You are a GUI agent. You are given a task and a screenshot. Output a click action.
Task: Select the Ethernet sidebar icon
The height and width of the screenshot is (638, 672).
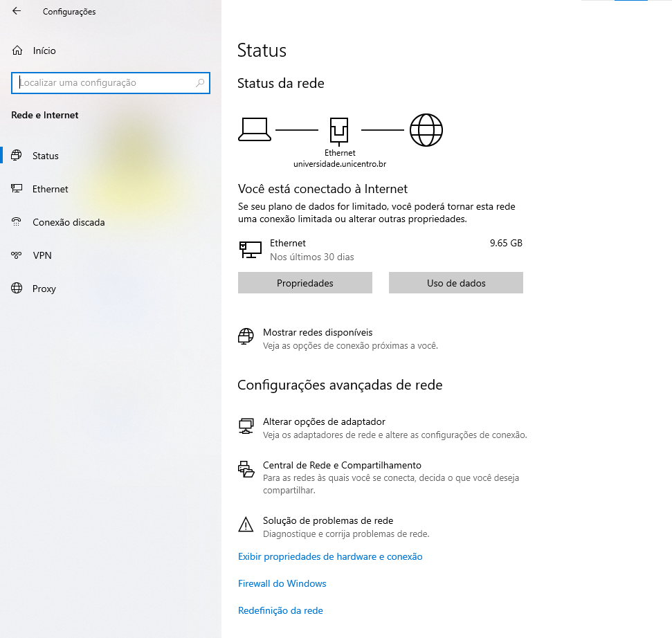pyautogui.click(x=17, y=189)
